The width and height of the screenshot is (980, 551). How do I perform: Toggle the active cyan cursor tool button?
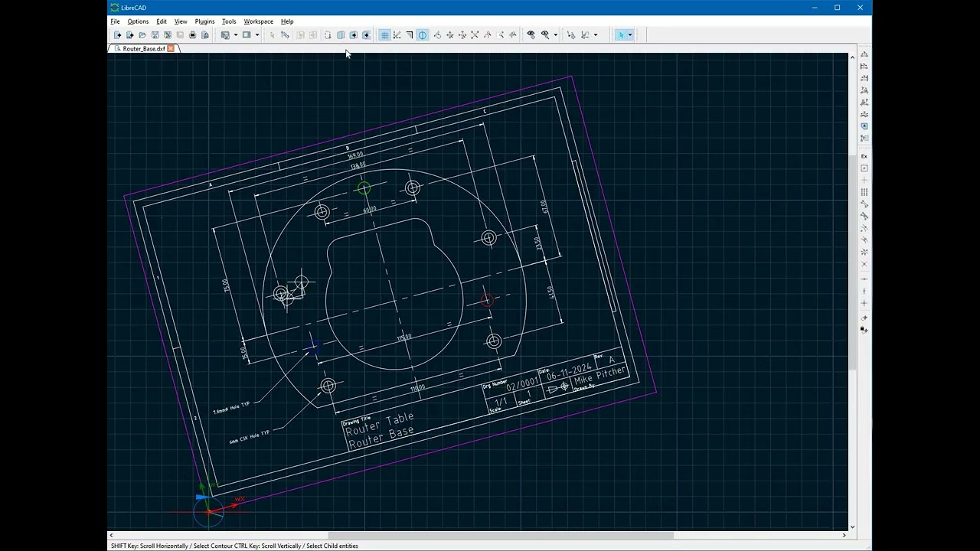coord(621,34)
